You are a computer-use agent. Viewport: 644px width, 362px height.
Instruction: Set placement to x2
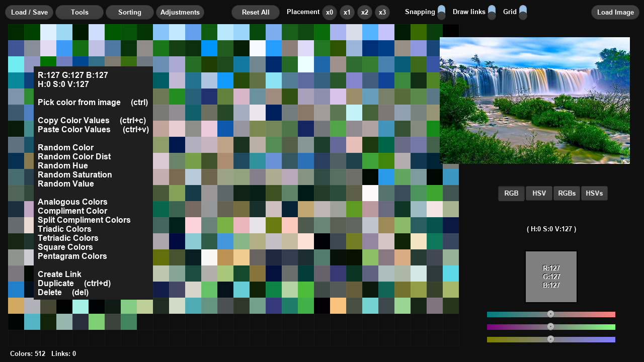365,12
